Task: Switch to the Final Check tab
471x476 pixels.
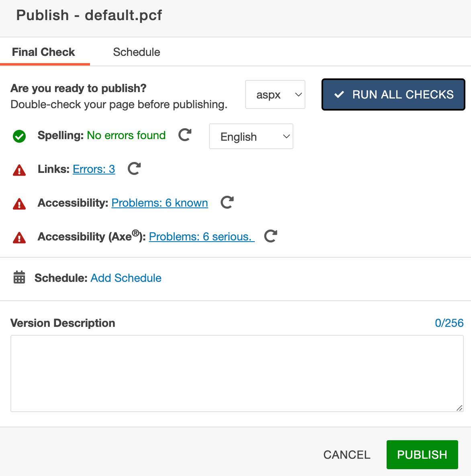Action: click(x=43, y=52)
